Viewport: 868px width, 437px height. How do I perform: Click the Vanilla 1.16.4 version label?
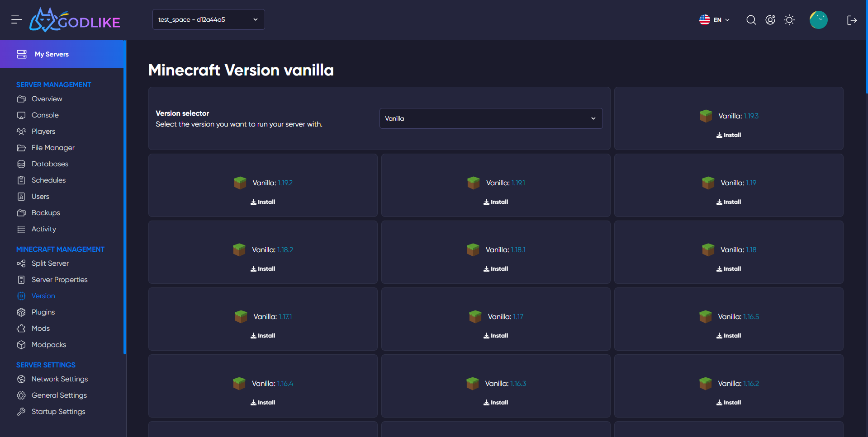[x=272, y=384]
